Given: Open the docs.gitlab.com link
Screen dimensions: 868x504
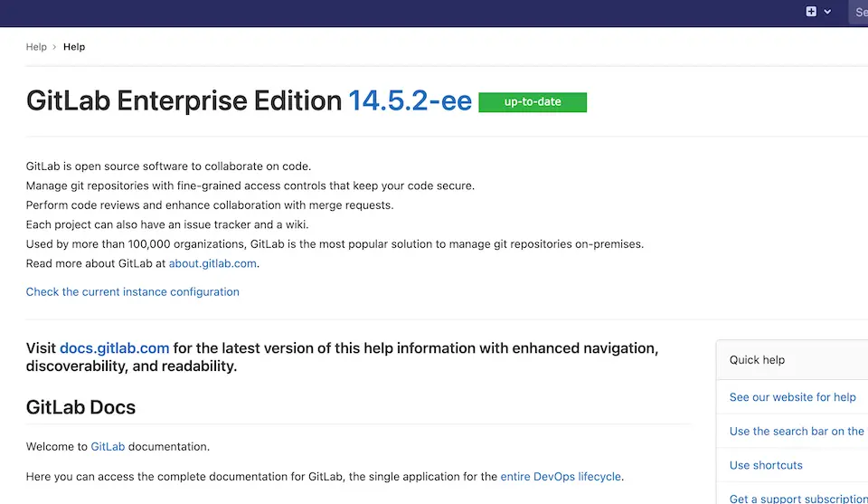Looking at the screenshot, I should point(115,348).
